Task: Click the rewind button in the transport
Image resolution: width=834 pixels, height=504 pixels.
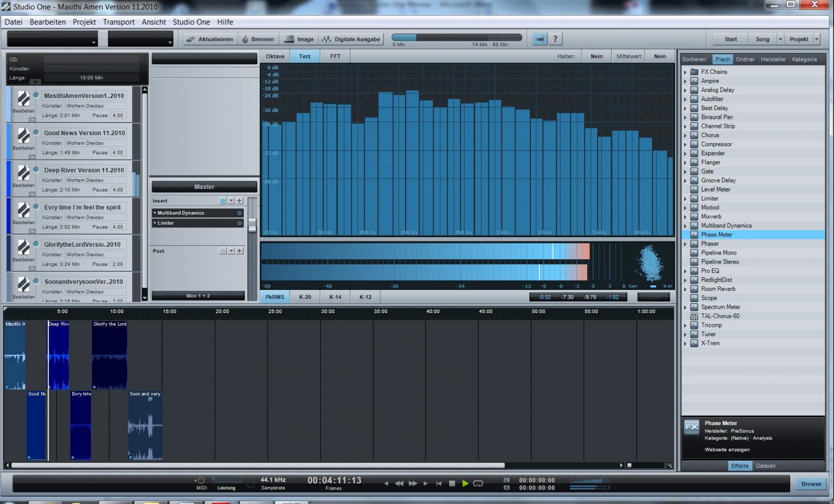Action: 399,483
